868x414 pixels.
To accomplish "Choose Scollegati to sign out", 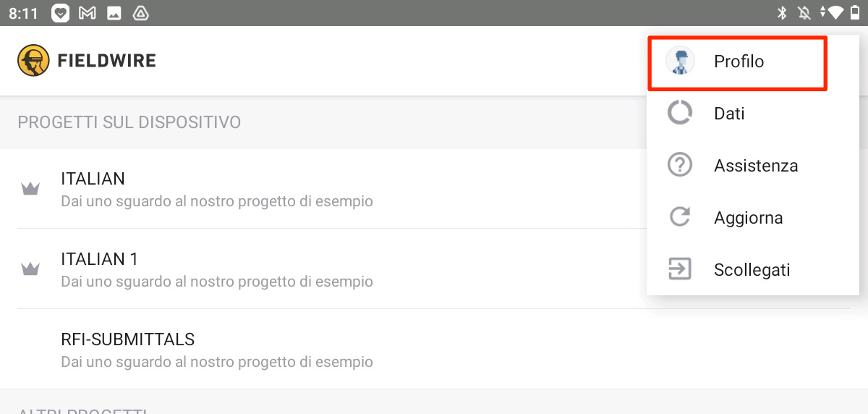I will (x=752, y=270).
